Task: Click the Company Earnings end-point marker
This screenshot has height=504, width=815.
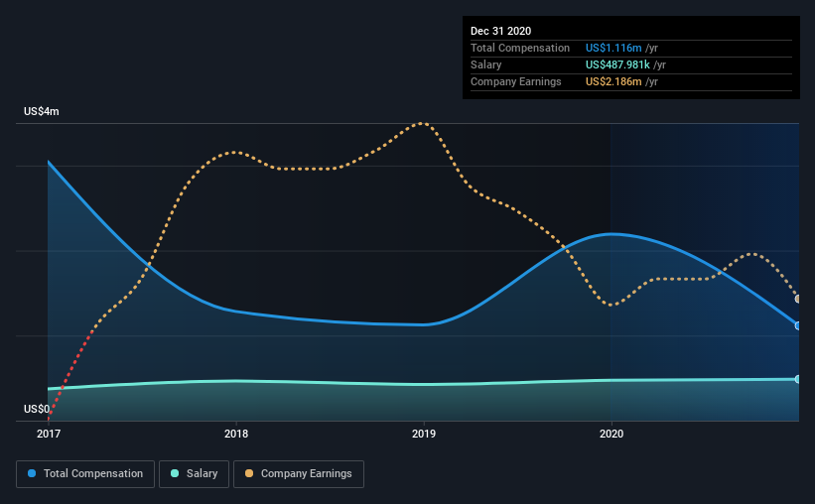Action: 798,299
